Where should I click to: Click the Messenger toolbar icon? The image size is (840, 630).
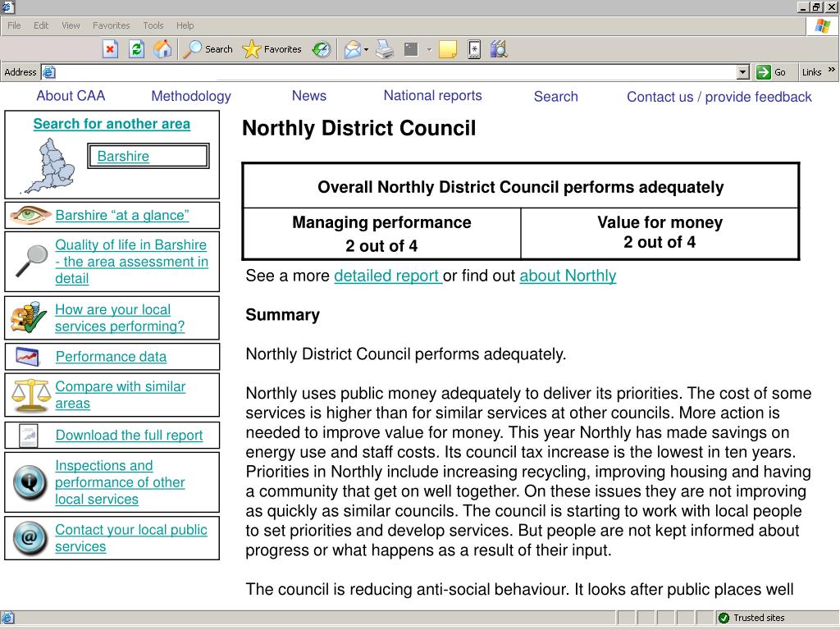tap(474, 49)
